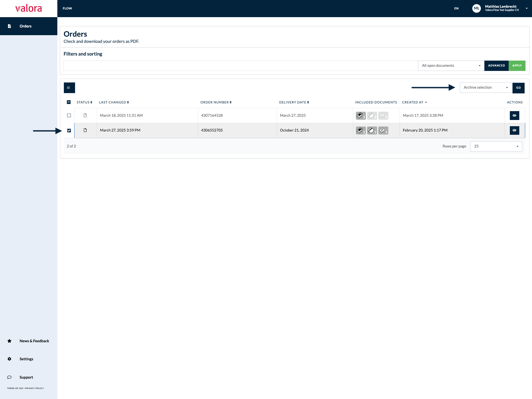Viewport: 532px width, 399px height.
Task: Click delivery date 'October 21, 2024'
Action: coord(294,130)
